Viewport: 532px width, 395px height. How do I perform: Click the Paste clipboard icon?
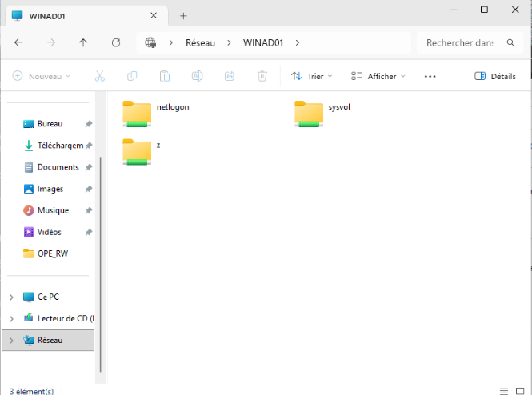[x=165, y=76]
